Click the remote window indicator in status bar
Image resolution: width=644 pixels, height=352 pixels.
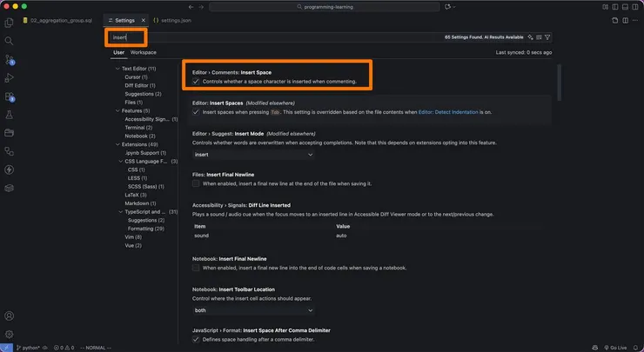point(6,348)
